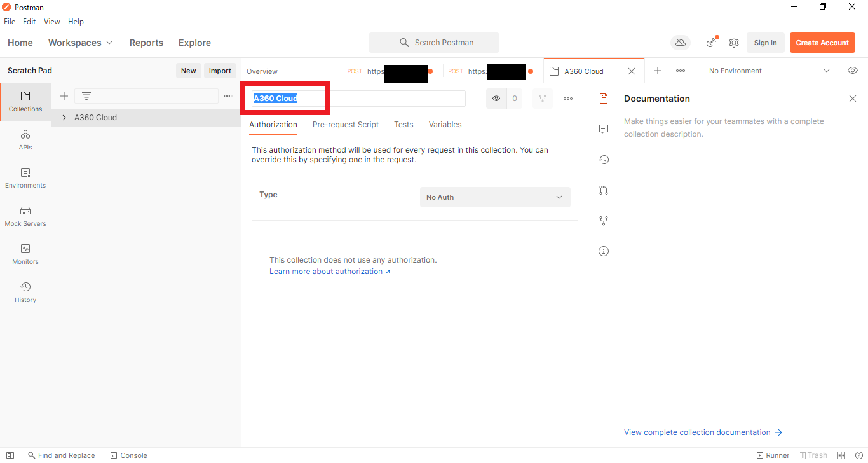Open the Comments pane icon
Image resolution: width=868 pixels, height=463 pixels.
[x=604, y=129]
